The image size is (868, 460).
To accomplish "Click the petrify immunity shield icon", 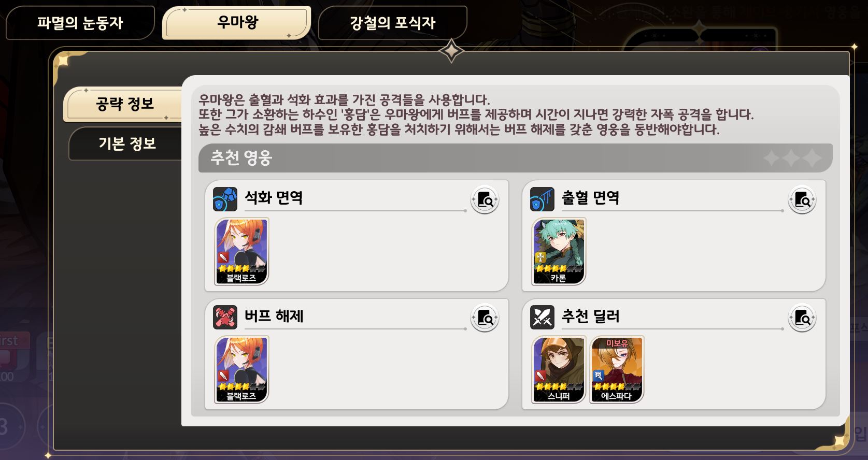I will pyautogui.click(x=225, y=199).
